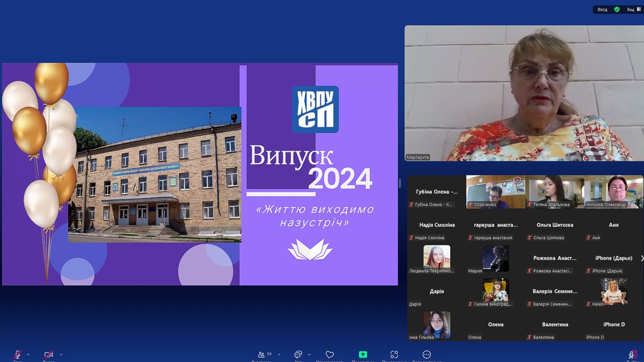Click the muted mic icon by Соколенко's name

tap(471, 204)
